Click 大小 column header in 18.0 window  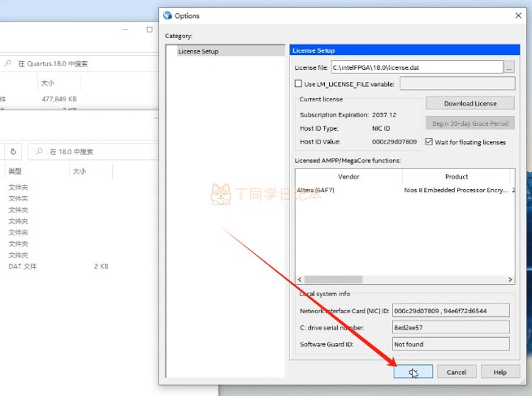80,171
